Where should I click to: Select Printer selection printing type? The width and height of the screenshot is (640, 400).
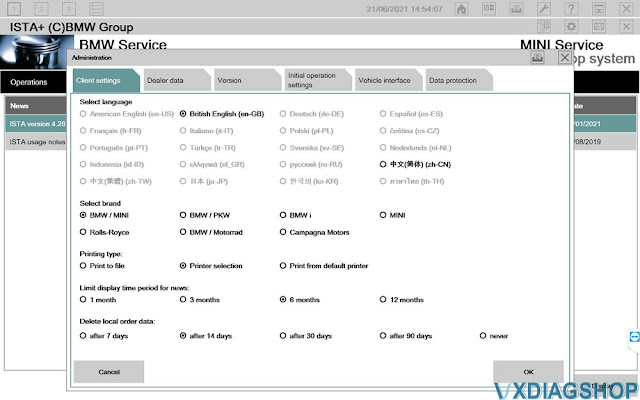point(211,266)
